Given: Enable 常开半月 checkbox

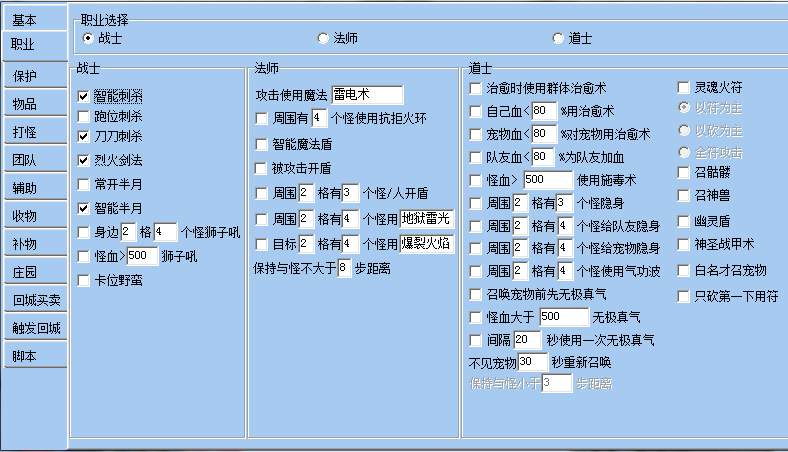Looking at the screenshot, I should coord(83,185).
